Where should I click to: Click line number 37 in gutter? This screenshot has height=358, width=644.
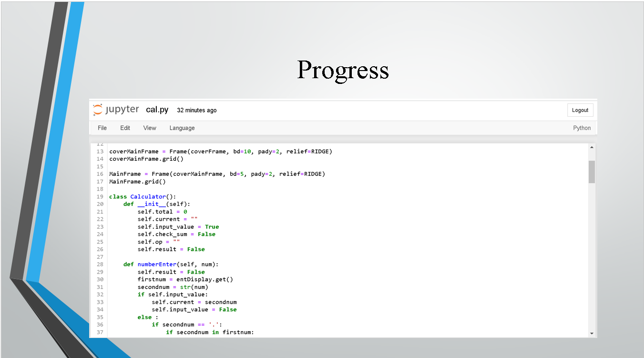(x=100, y=332)
